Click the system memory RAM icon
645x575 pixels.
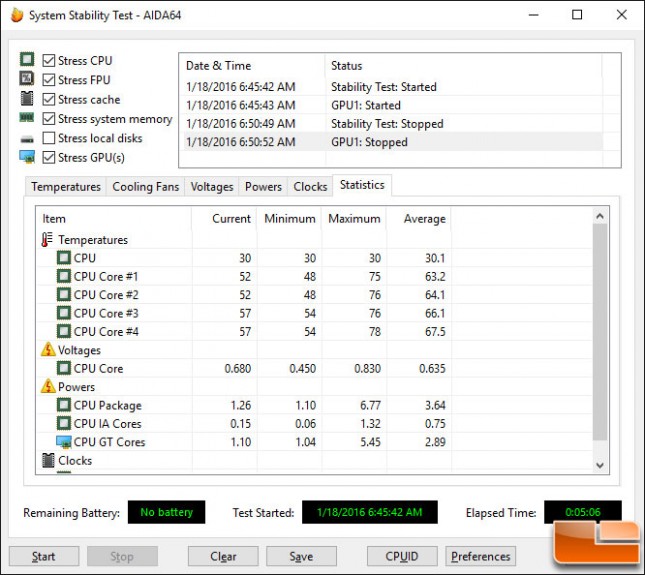(x=27, y=118)
